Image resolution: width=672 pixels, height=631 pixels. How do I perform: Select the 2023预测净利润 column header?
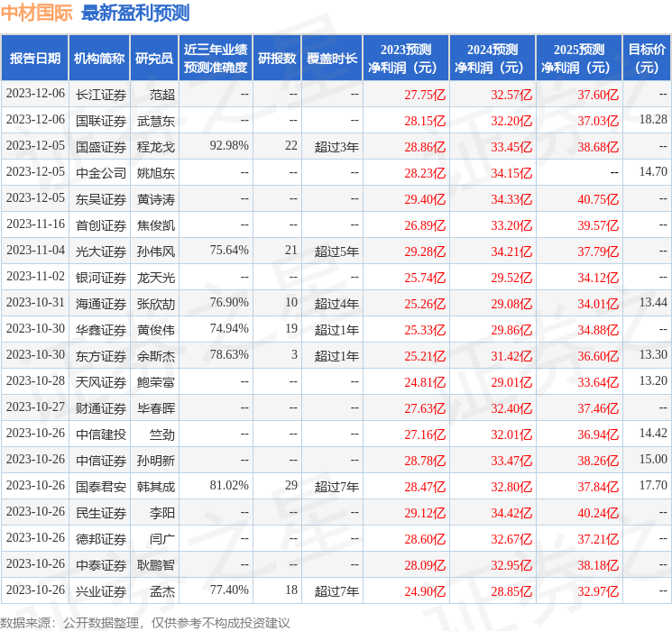pyautogui.click(x=406, y=59)
